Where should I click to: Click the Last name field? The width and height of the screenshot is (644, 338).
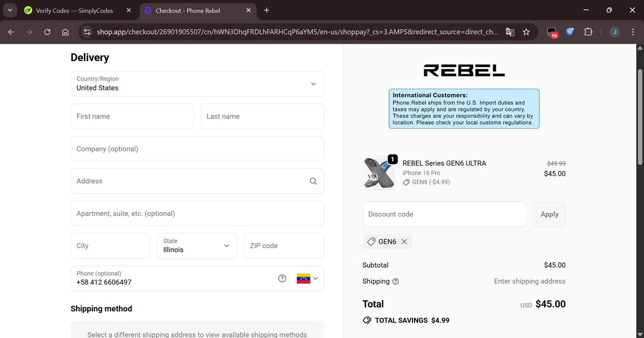tap(262, 116)
